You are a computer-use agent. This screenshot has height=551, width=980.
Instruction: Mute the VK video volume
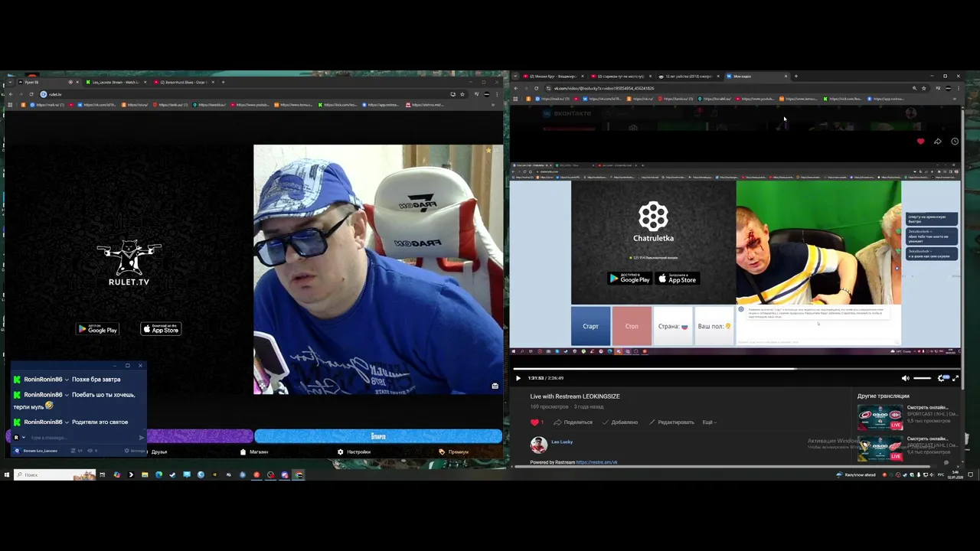coord(905,378)
